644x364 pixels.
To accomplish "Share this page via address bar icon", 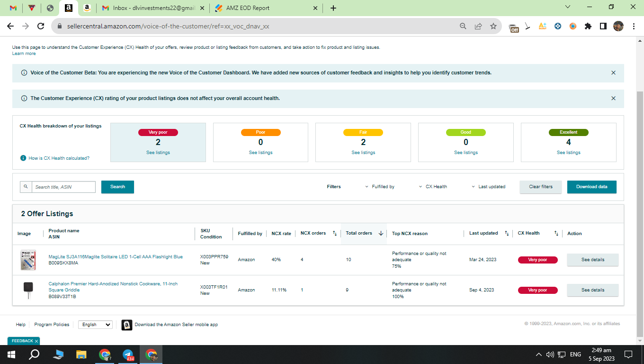I will (x=478, y=27).
